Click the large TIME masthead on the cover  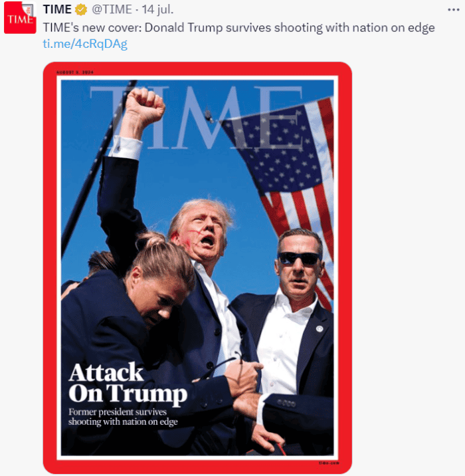pyautogui.click(x=197, y=118)
